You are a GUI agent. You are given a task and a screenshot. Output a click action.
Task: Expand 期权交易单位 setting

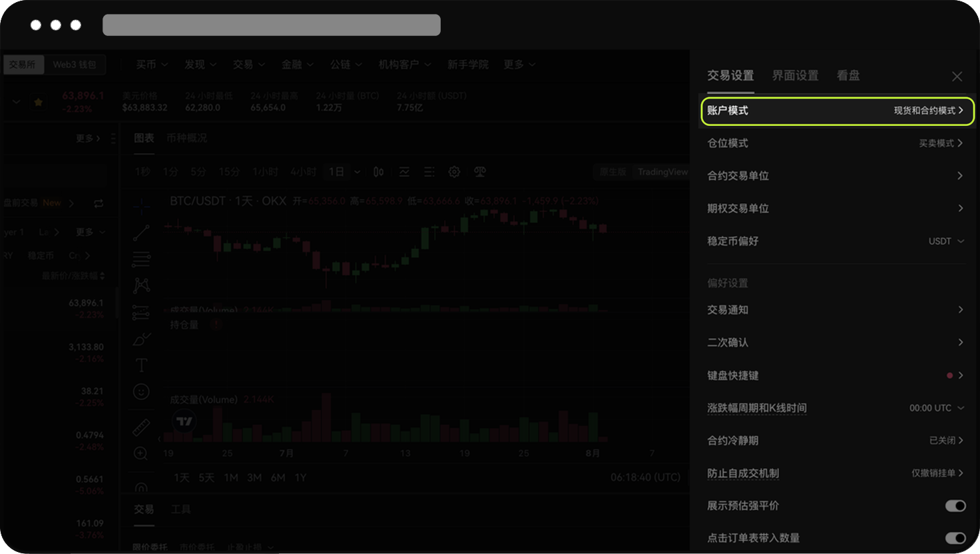(x=835, y=208)
